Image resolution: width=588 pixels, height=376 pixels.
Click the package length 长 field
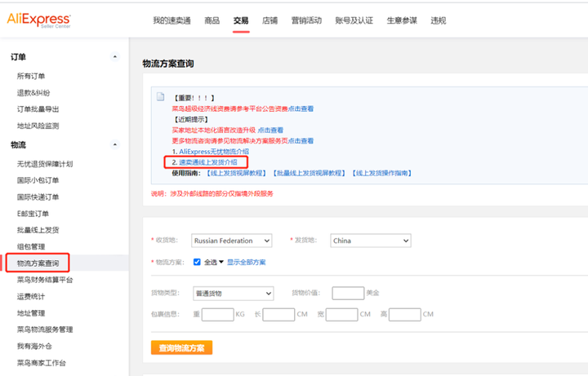tap(278, 315)
